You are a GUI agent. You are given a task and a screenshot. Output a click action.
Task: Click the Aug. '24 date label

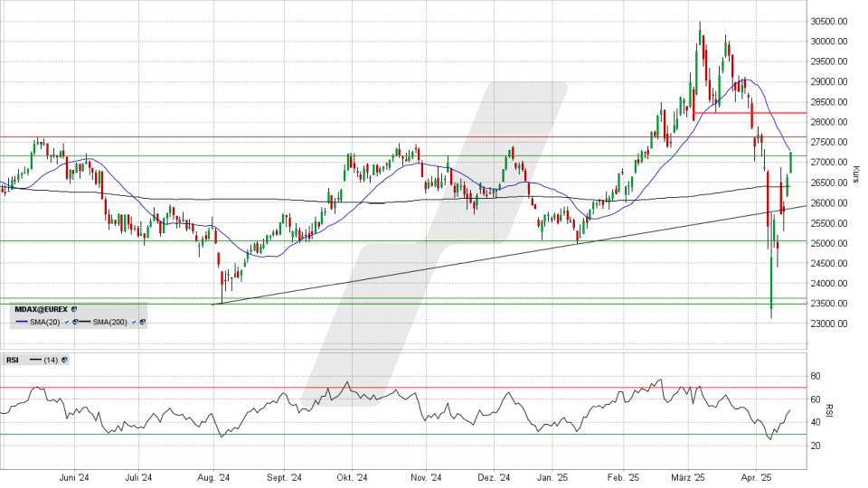[x=213, y=477]
